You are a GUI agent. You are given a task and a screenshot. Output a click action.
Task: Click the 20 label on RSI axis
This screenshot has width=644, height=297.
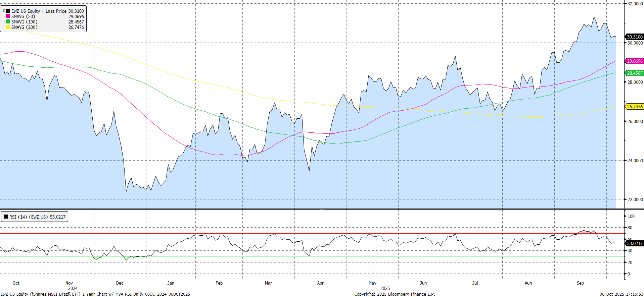click(x=630, y=262)
